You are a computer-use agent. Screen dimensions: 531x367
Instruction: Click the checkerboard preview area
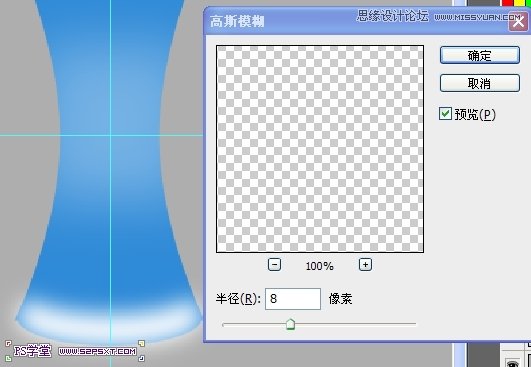320,149
